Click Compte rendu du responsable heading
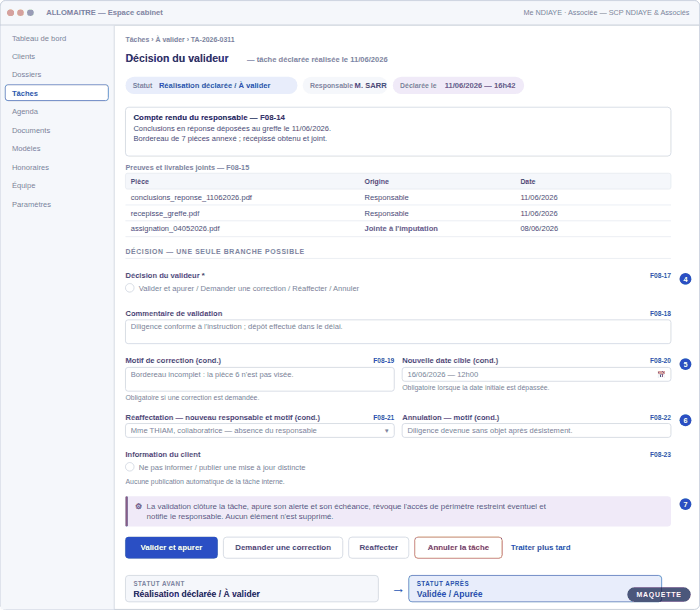The width and height of the screenshot is (700, 610). [x=209, y=117]
